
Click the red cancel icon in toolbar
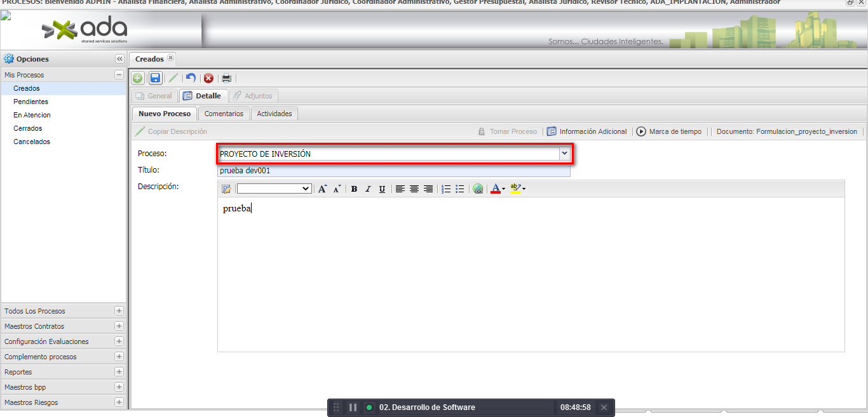click(x=208, y=78)
